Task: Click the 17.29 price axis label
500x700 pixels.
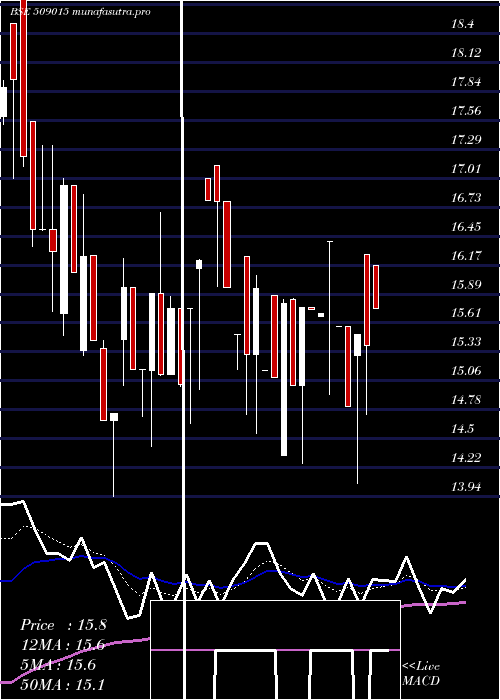Action: [x=466, y=140]
